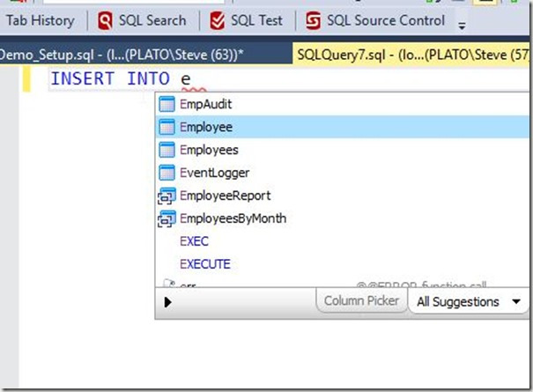
Task: Click the Employee table icon
Action: (167, 127)
